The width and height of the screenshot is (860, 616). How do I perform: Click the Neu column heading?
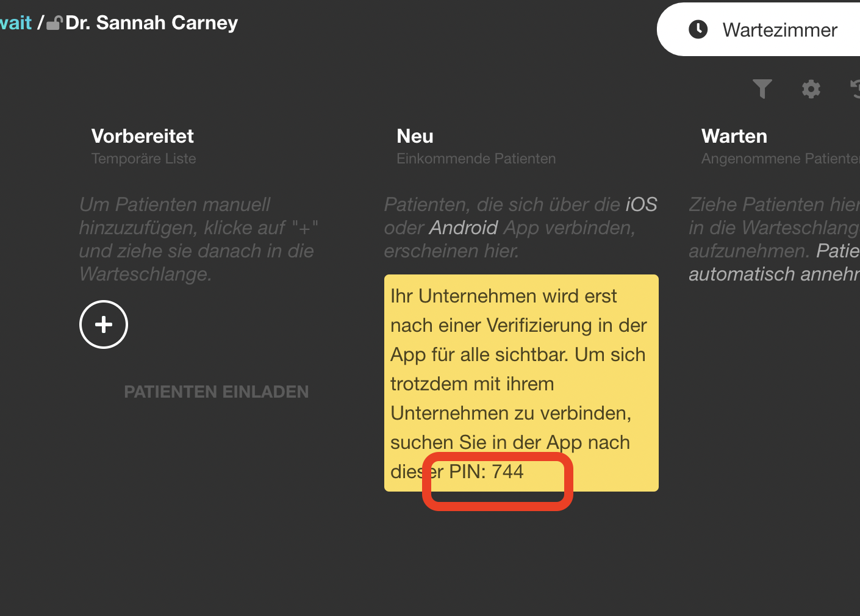[x=415, y=136]
